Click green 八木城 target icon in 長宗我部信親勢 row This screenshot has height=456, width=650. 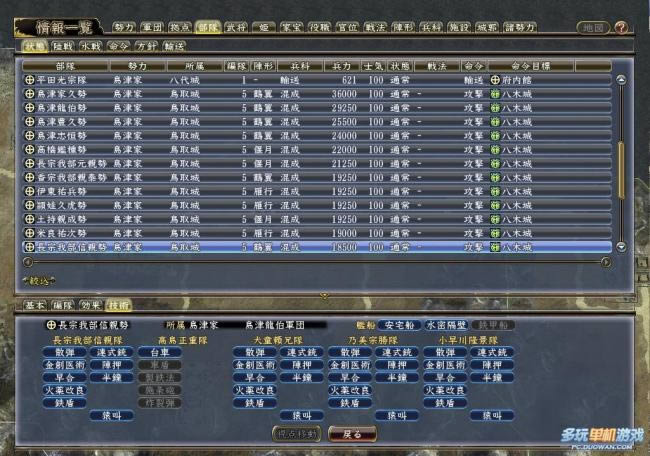[x=495, y=247]
